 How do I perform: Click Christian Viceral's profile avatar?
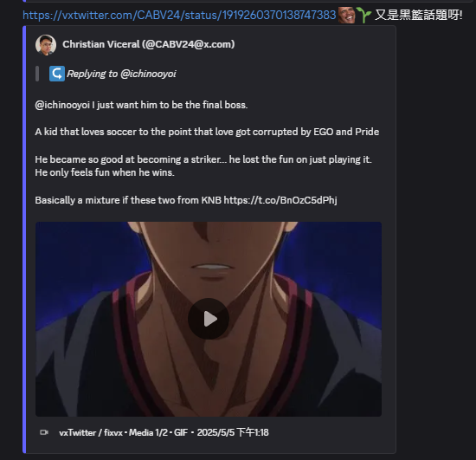(x=46, y=45)
